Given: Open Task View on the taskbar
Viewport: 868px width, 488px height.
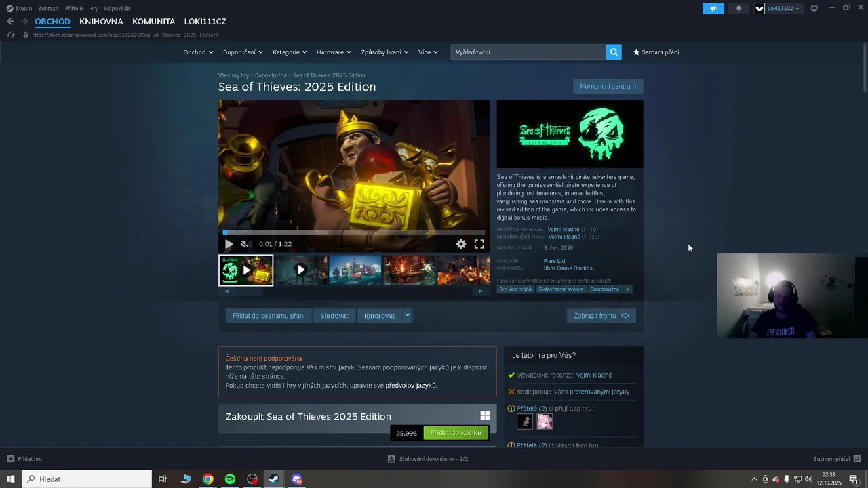Looking at the screenshot, I should point(163,479).
